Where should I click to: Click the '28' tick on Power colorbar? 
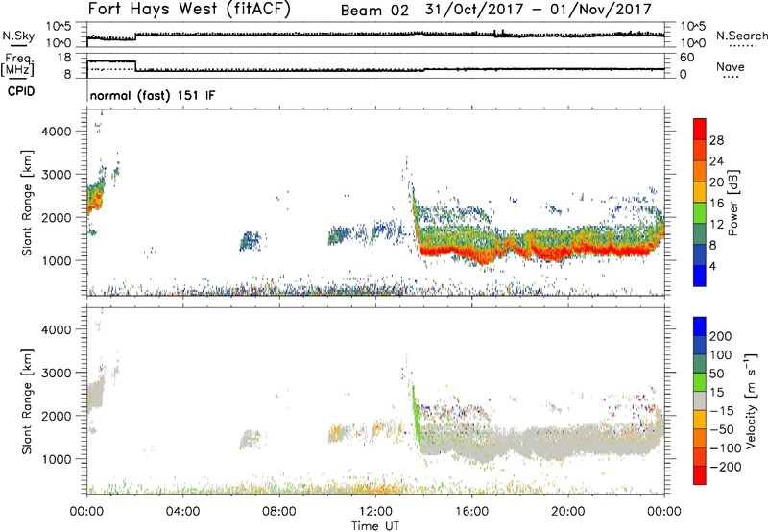pos(716,140)
